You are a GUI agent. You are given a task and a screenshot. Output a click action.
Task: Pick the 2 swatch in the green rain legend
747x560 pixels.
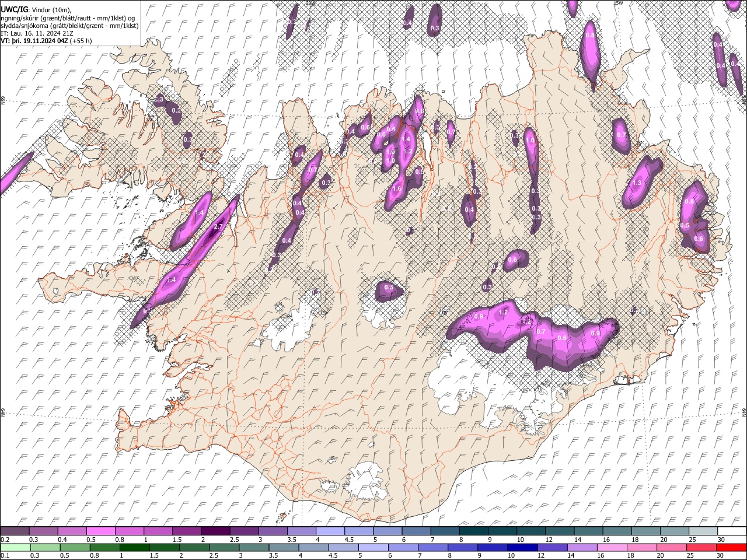click(194, 547)
